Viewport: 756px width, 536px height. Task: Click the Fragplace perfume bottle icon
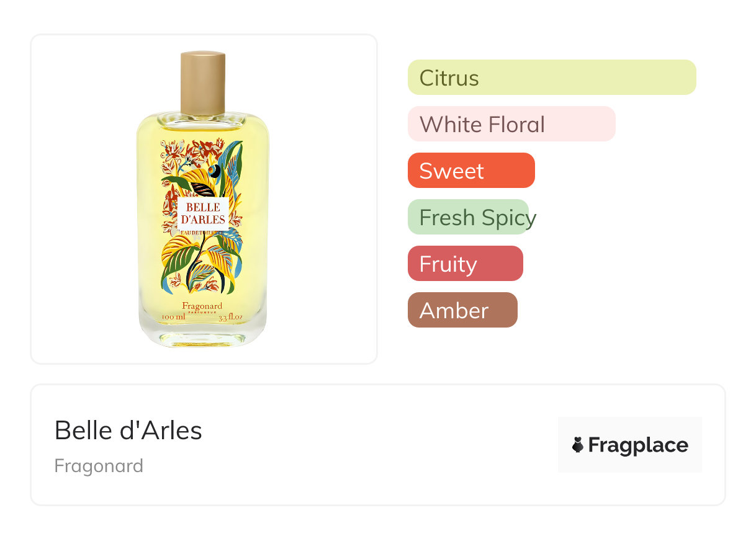(578, 445)
